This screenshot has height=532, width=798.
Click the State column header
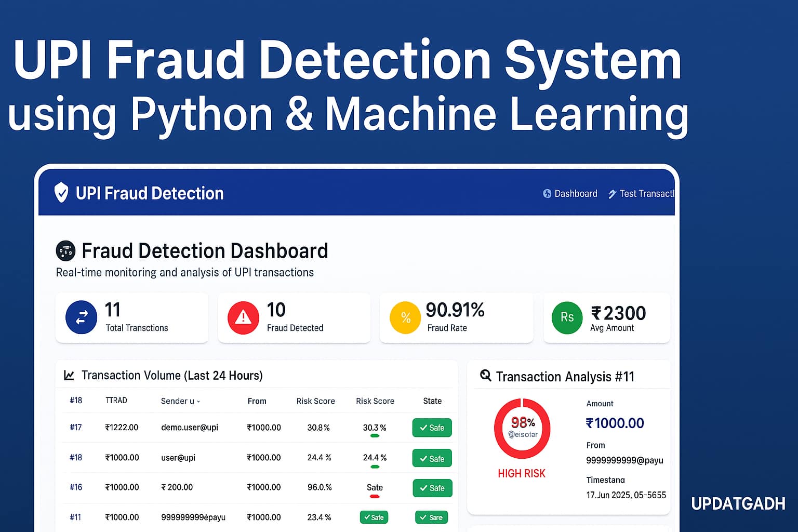coord(432,401)
